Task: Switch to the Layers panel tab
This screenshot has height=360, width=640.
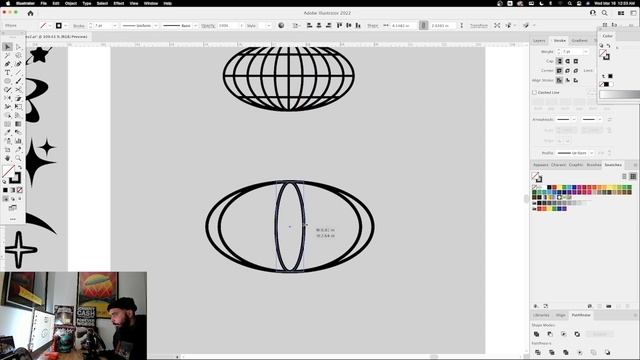Action: 539,40
